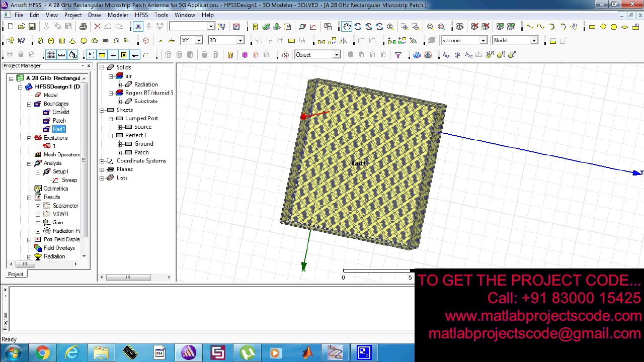Open the MATLAB taskbar icon
The height and width of the screenshot is (362, 644).
point(306,352)
